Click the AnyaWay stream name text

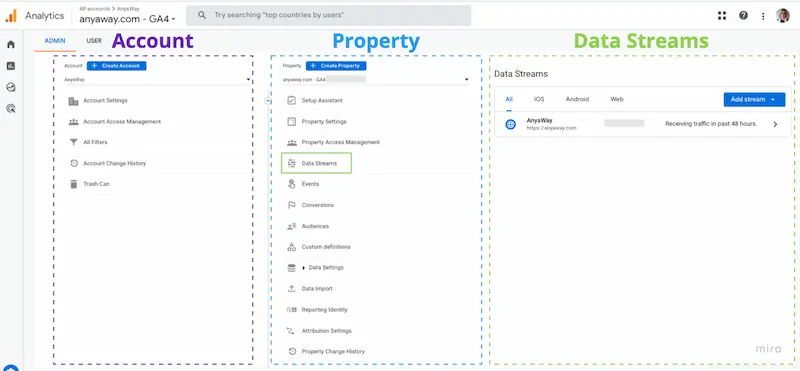(x=539, y=120)
